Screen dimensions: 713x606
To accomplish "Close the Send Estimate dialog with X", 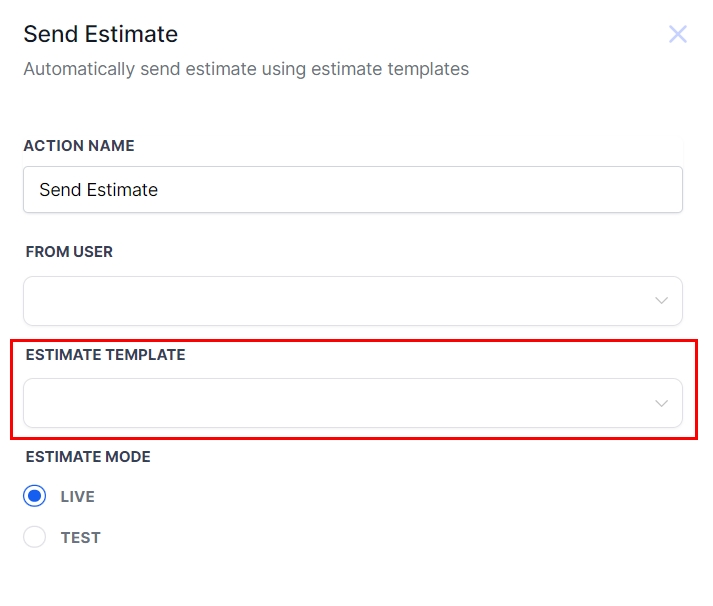I will click(678, 35).
